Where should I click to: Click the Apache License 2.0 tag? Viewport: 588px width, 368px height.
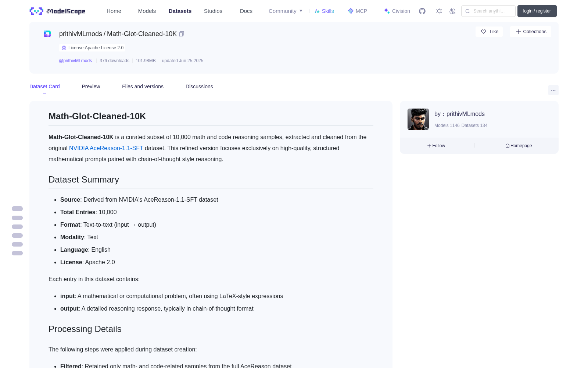tap(92, 48)
